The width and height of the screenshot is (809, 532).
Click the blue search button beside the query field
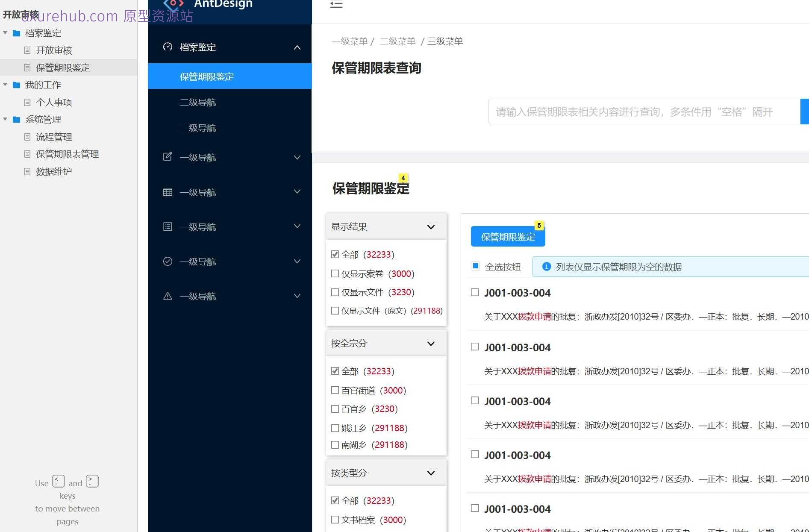point(805,112)
